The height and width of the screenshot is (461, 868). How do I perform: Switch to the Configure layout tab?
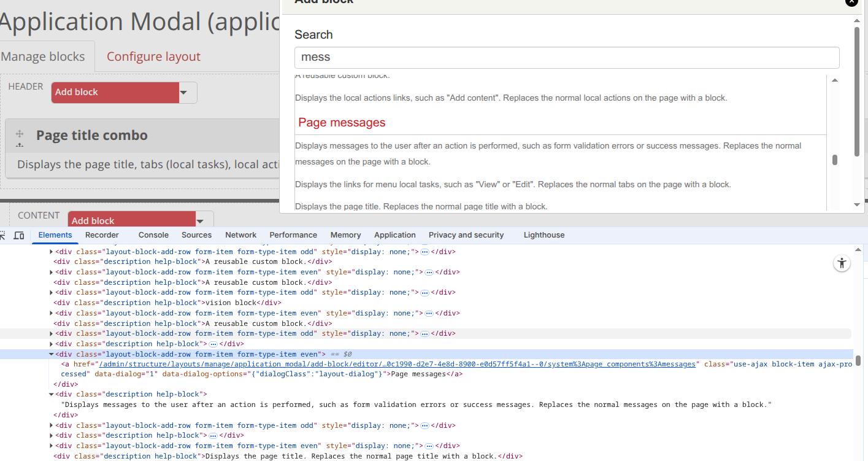click(153, 56)
